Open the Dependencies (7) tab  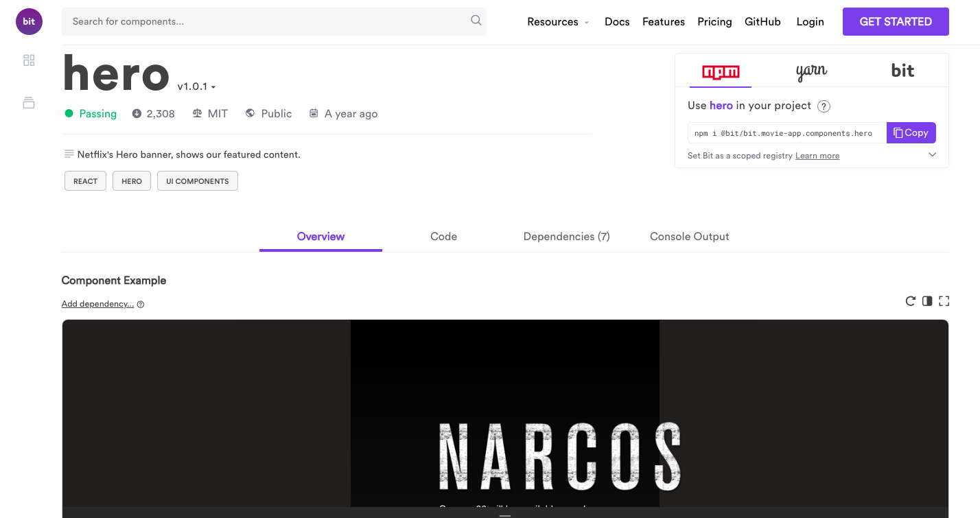(x=566, y=237)
